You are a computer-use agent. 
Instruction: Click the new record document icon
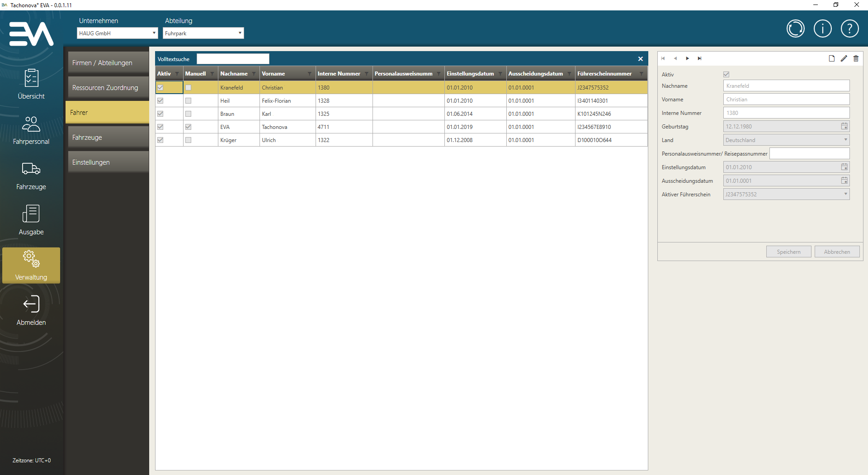coord(831,58)
